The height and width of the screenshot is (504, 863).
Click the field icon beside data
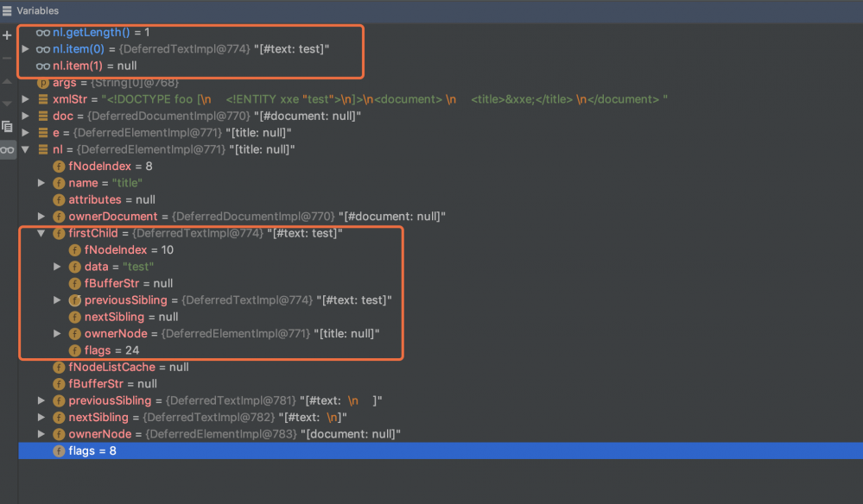click(x=75, y=268)
